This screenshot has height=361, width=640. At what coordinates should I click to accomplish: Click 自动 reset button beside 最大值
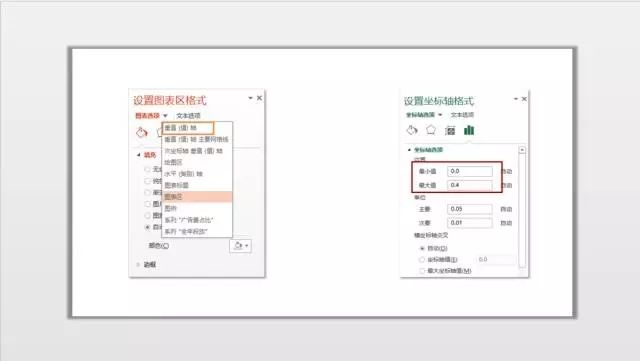(507, 185)
